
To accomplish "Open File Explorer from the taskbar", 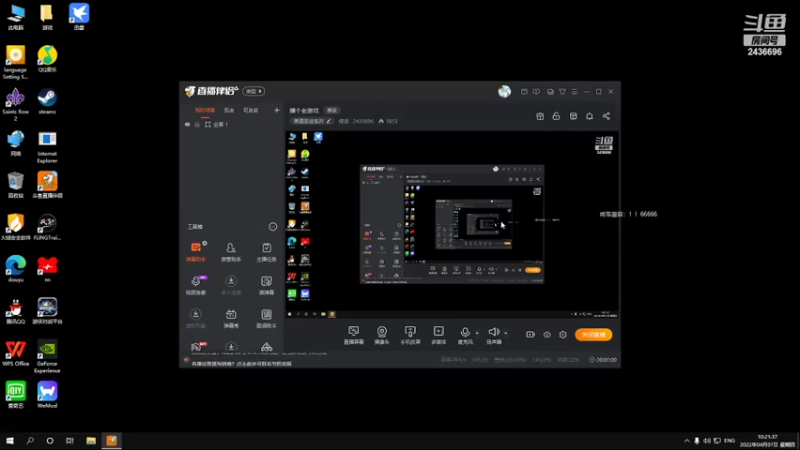I will tap(91, 441).
